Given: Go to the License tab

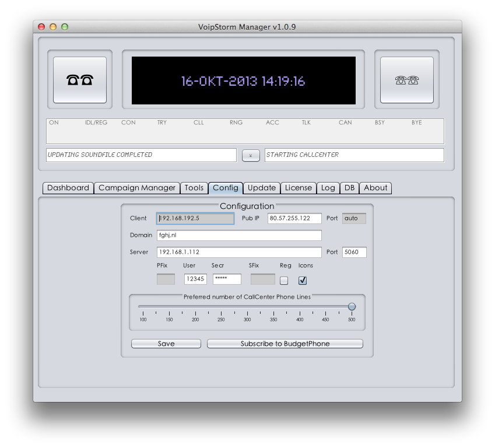Looking at the screenshot, I should 299,188.
